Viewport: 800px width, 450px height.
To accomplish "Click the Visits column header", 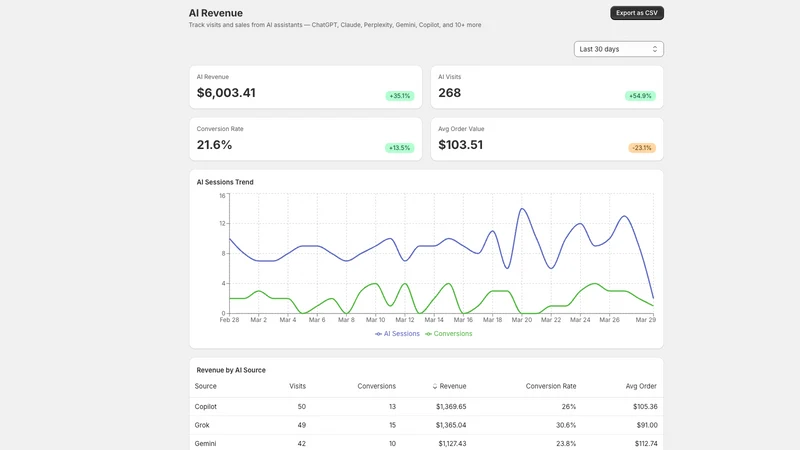I will pos(297,386).
